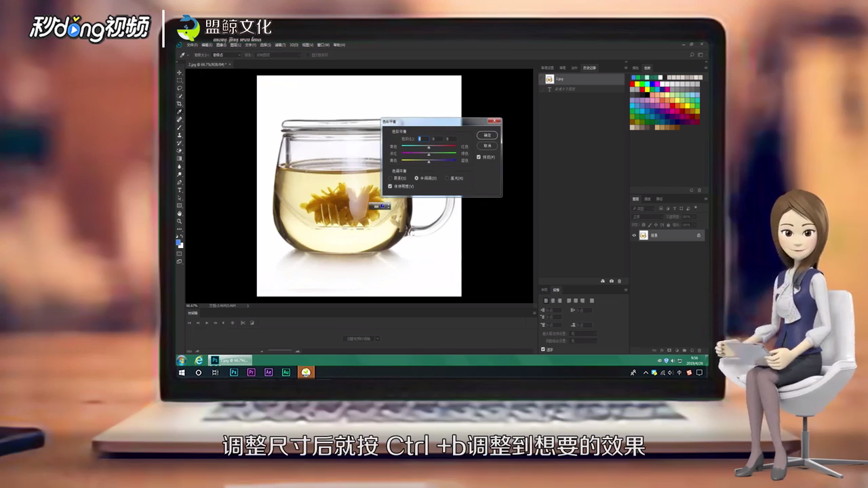
Task: Open the 滤镜(T) Filter menu
Action: pyautogui.click(x=281, y=45)
